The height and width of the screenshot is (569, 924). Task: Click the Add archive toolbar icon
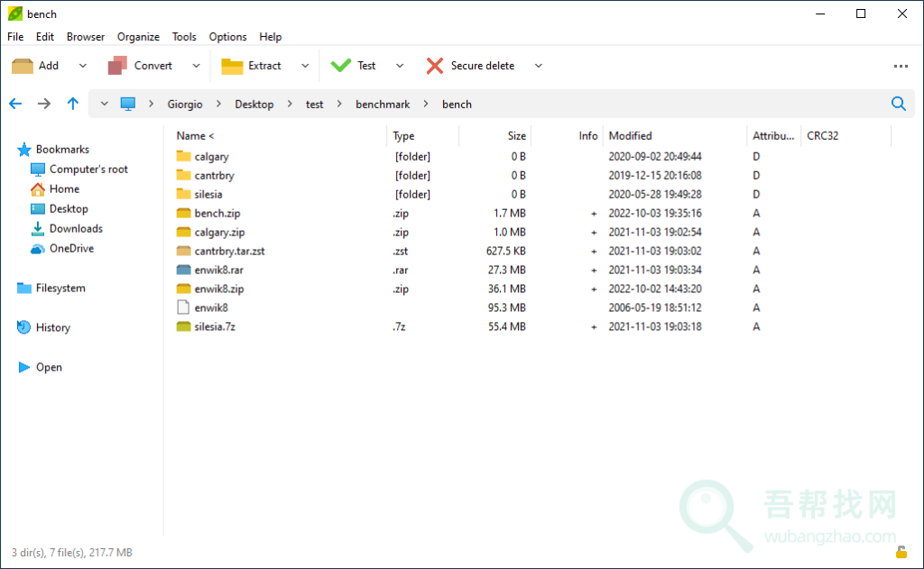tap(23, 66)
